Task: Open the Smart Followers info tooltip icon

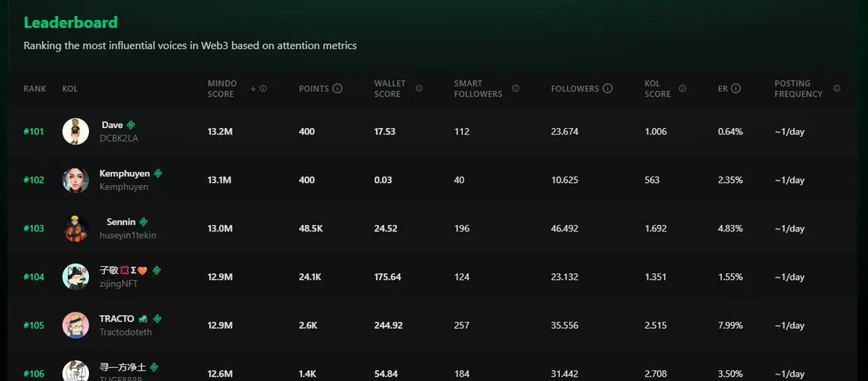Action: pos(516,88)
